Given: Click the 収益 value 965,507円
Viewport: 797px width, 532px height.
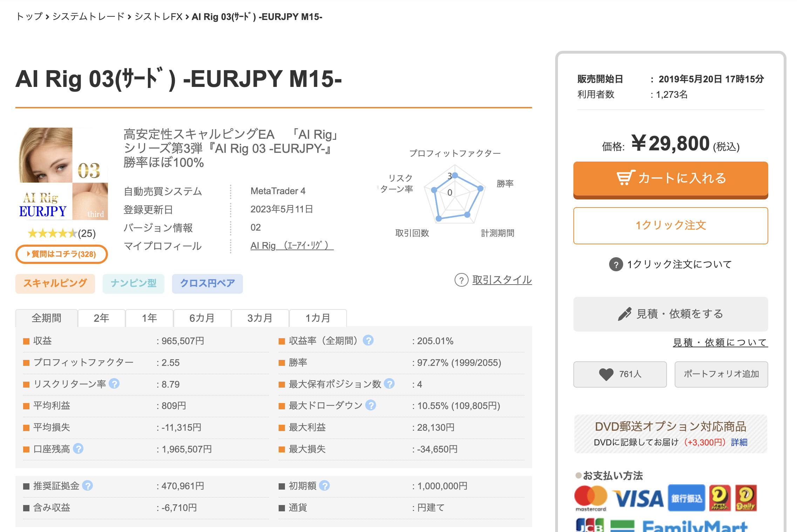Looking at the screenshot, I should 183,341.
